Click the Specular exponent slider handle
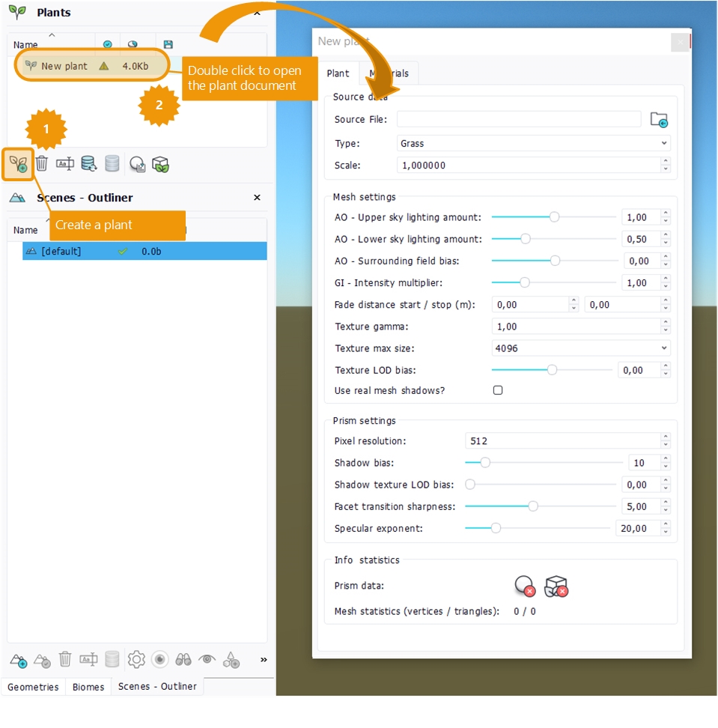This screenshot has height=728, width=718. pyautogui.click(x=496, y=528)
